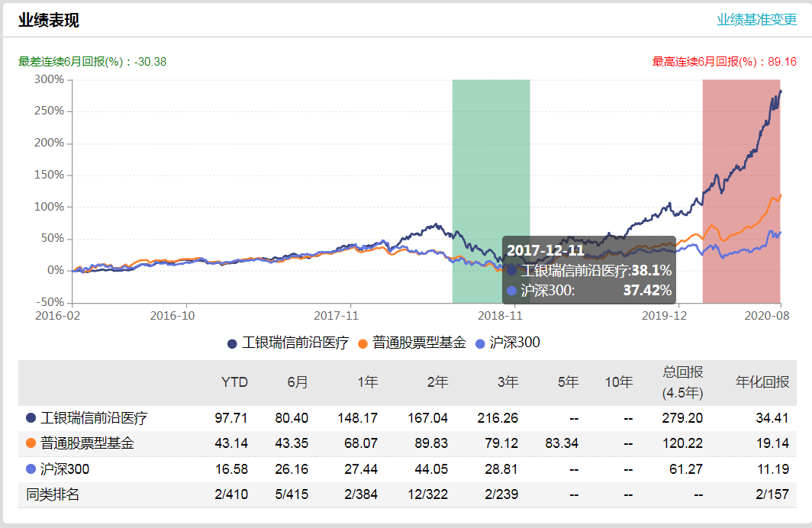
Task: Select the 1年 column header
Action: coord(367,382)
